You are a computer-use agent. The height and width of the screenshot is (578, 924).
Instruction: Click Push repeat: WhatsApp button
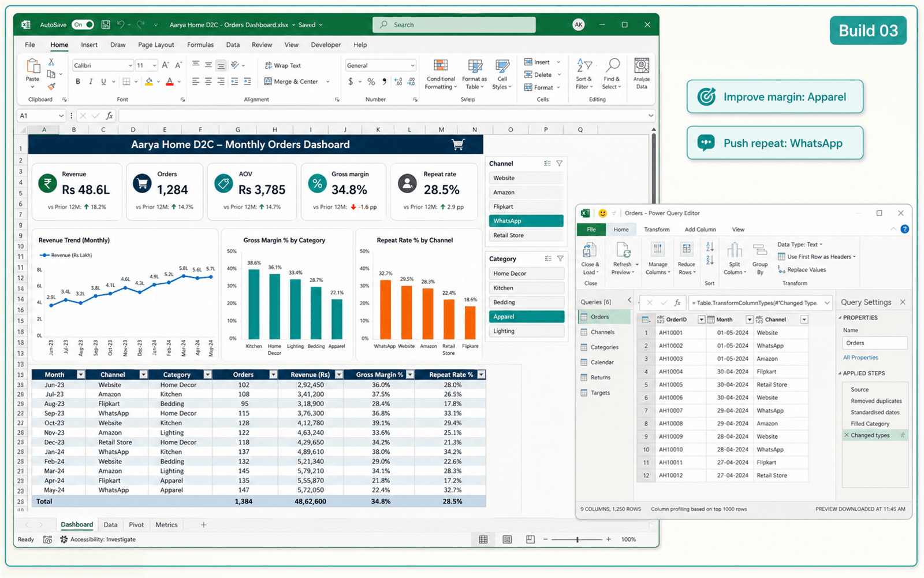tap(775, 143)
